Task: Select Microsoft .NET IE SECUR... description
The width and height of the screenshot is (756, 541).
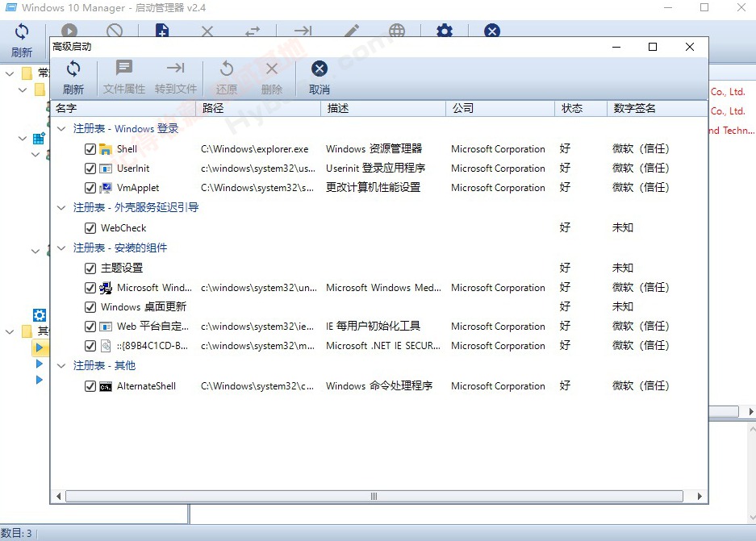Action: pos(382,346)
